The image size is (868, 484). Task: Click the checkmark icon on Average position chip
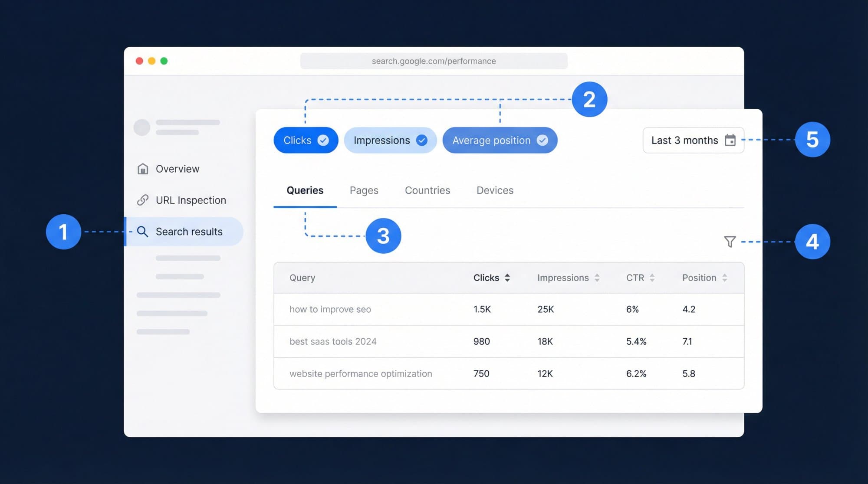(x=542, y=140)
